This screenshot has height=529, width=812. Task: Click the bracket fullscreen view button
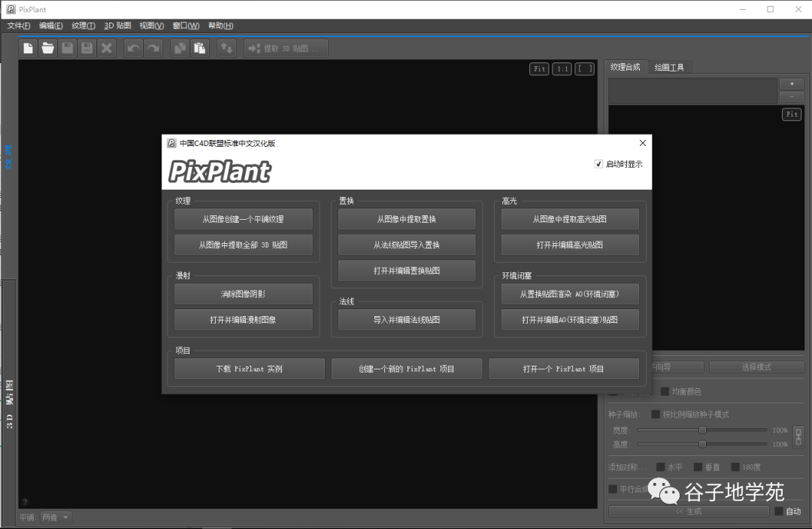(585, 68)
